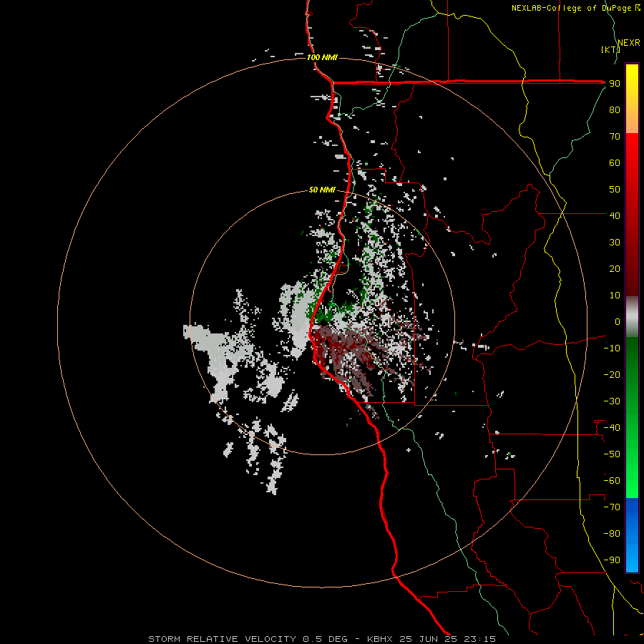Click the gray zero-velocity band of the color bar
This screenshot has height=644, width=644.
[632, 317]
